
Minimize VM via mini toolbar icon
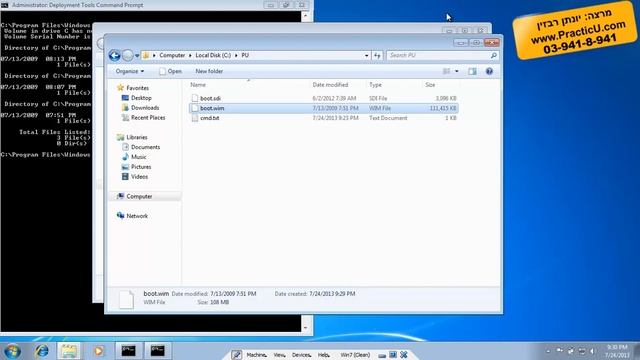[x=382, y=355]
